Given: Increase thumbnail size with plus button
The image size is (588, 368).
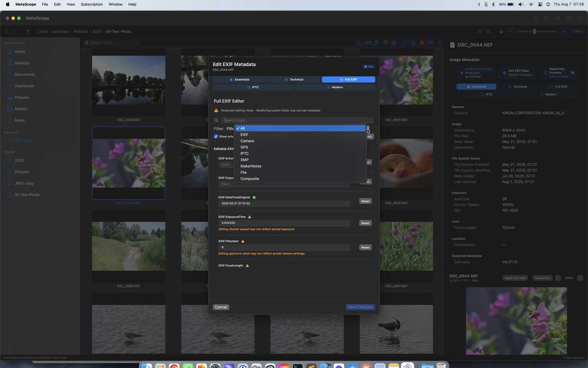Looking at the screenshot, I should [564, 31].
